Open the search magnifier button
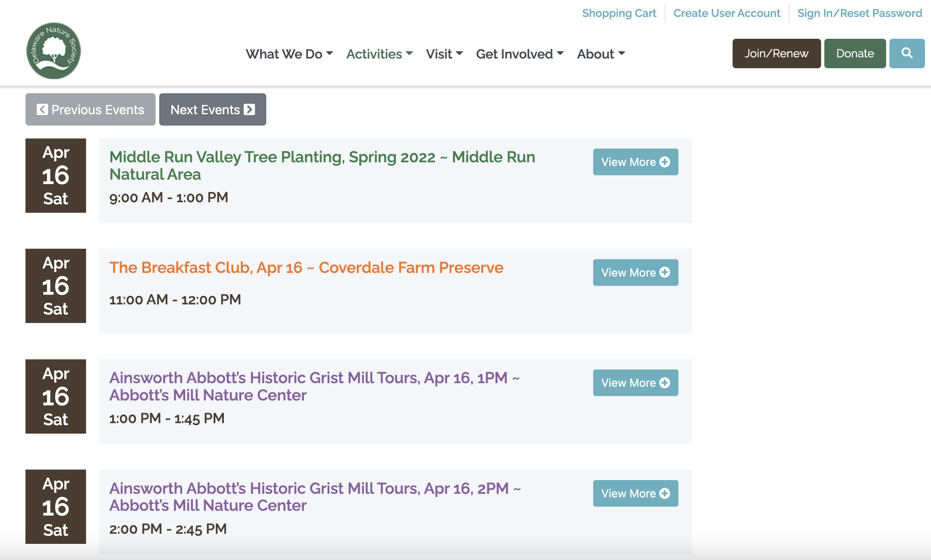Image resolution: width=931 pixels, height=560 pixels. point(907,53)
